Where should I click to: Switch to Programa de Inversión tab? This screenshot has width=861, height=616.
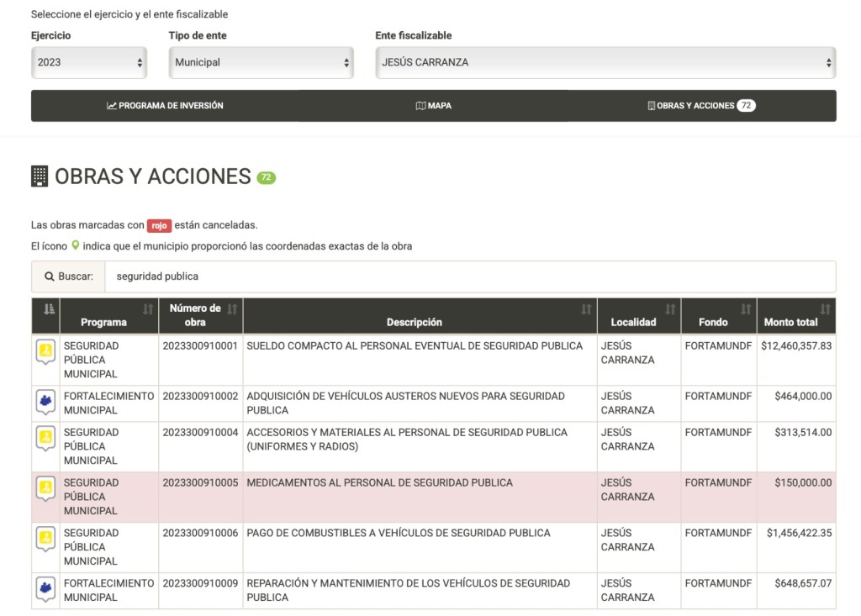pyautogui.click(x=165, y=106)
